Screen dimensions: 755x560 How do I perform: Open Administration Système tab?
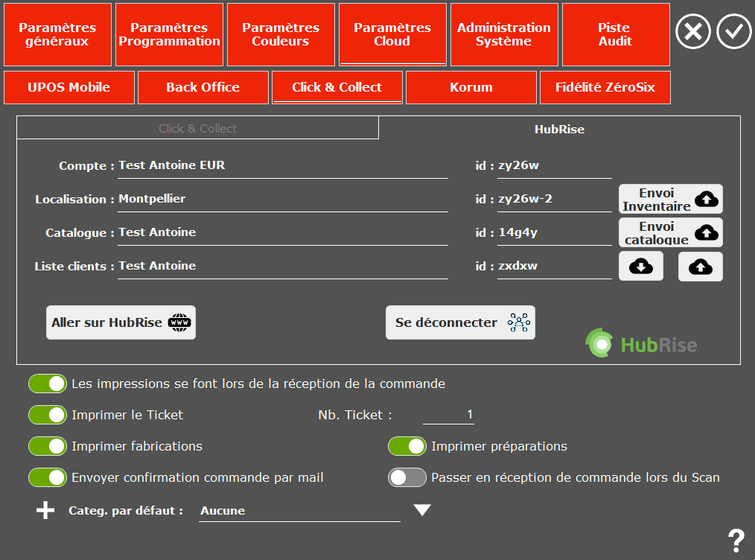505,35
